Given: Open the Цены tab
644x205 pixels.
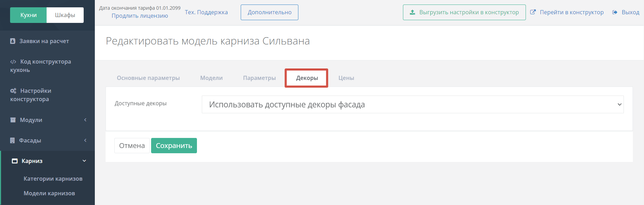Looking at the screenshot, I should point(346,78).
